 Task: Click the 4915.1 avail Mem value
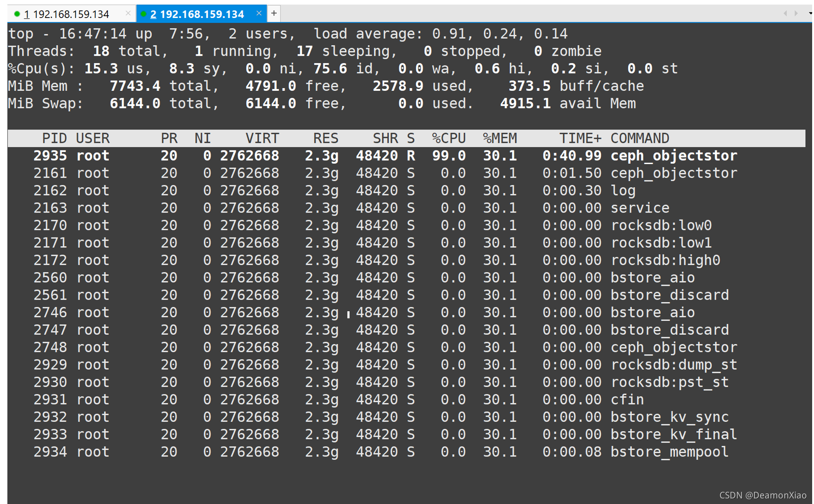pyautogui.click(x=525, y=104)
